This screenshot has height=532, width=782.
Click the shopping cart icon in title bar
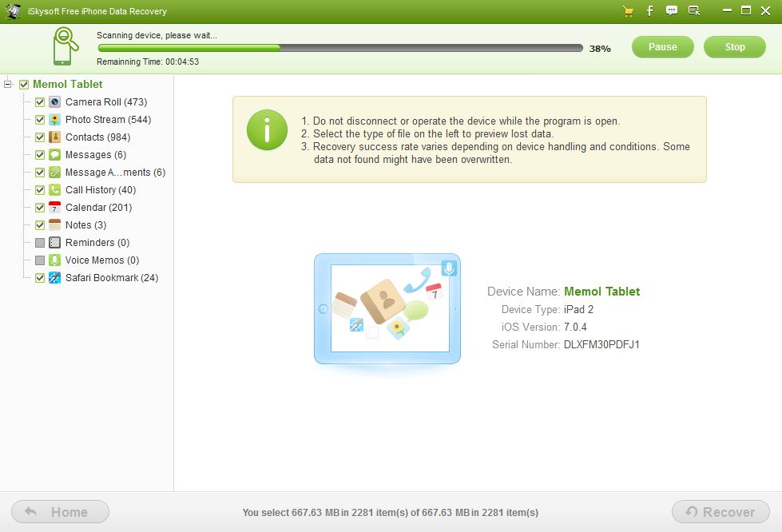628,11
